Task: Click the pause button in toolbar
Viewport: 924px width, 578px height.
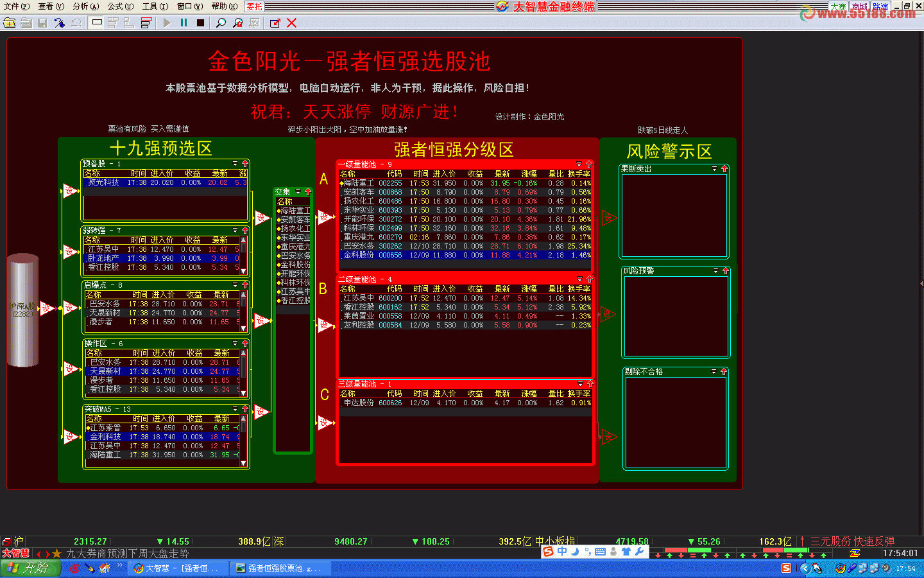Action: click(x=184, y=22)
